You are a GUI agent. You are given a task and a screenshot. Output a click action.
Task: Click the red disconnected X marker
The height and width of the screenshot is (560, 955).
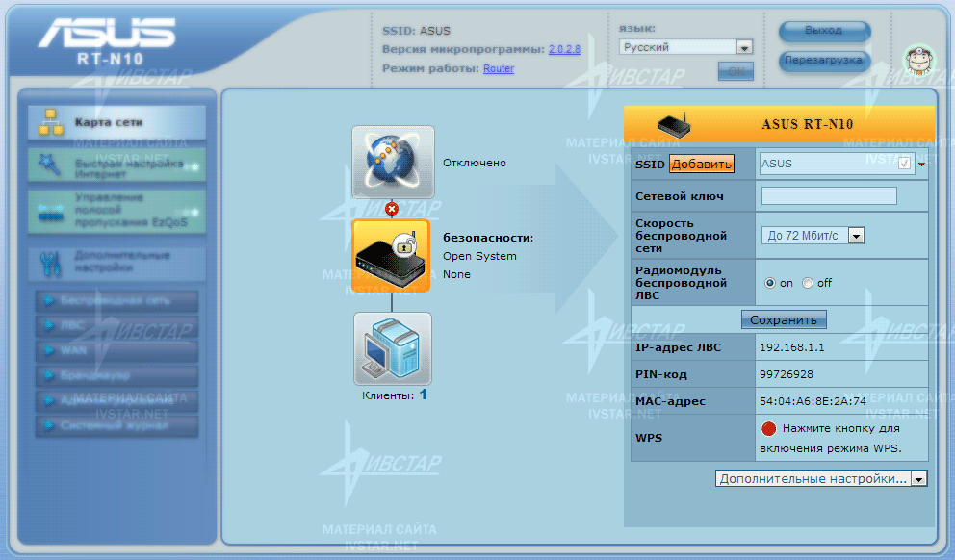click(x=392, y=209)
